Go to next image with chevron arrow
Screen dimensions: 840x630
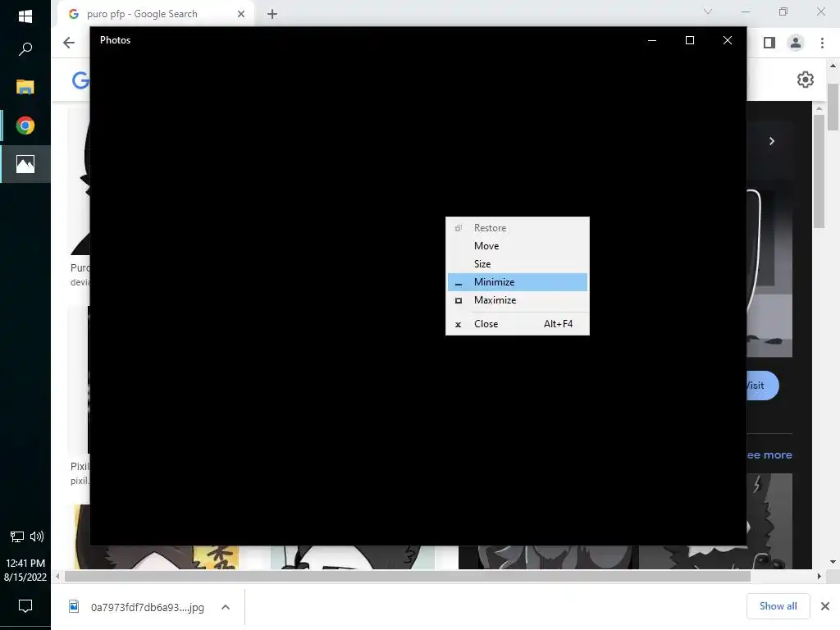point(771,141)
